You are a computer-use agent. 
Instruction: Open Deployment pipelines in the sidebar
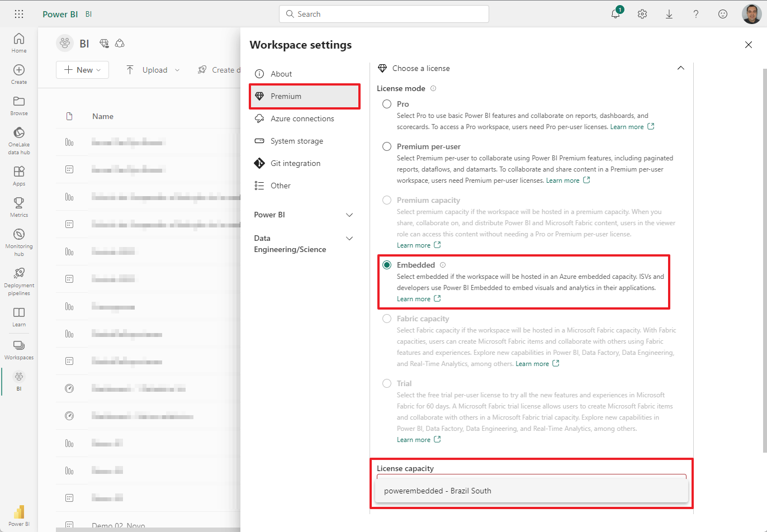(19, 281)
